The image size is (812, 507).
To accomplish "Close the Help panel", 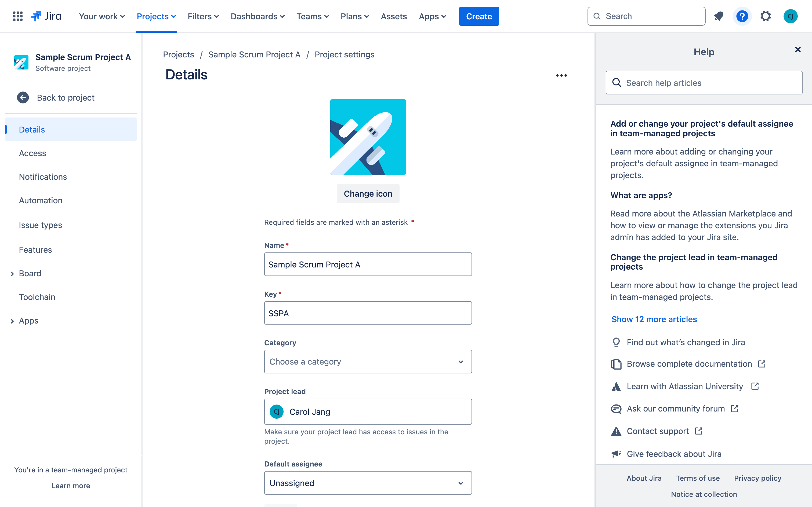I will pos(798,49).
